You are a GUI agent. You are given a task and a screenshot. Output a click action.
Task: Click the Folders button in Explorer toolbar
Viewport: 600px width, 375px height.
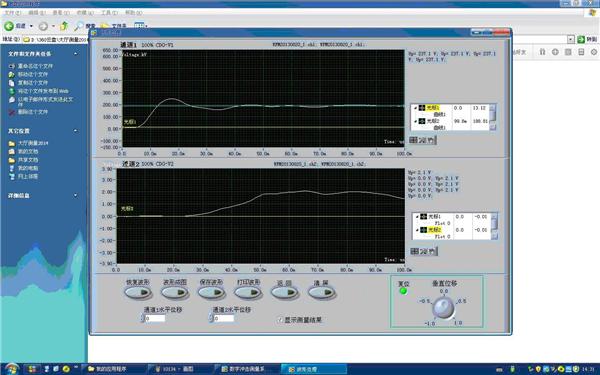click(x=113, y=26)
